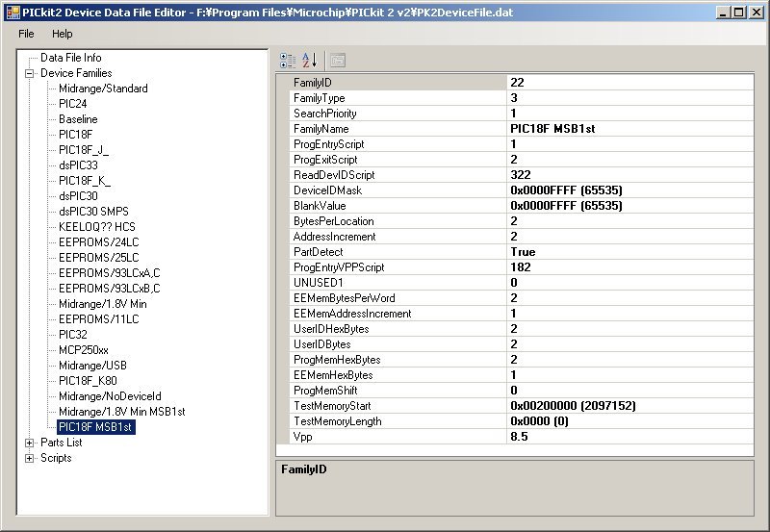
Task: Select the EEPROMS/24LC family
Action: coord(99,242)
